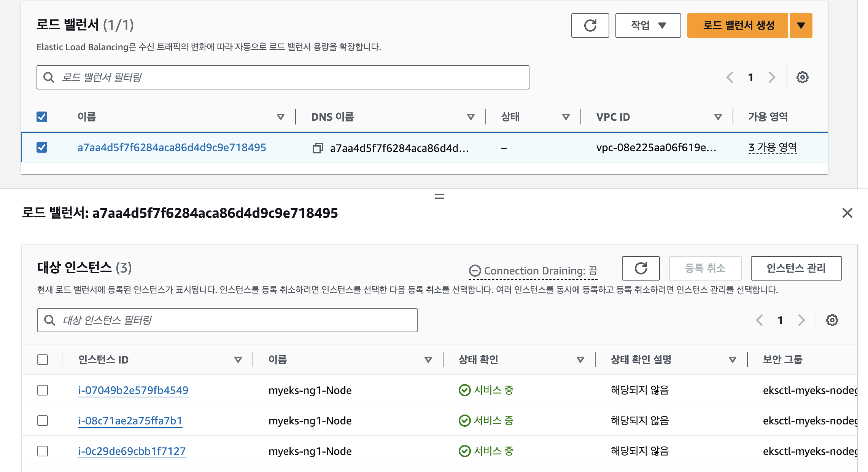
Task: Close the load balancer details panel
Action: [847, 213]
